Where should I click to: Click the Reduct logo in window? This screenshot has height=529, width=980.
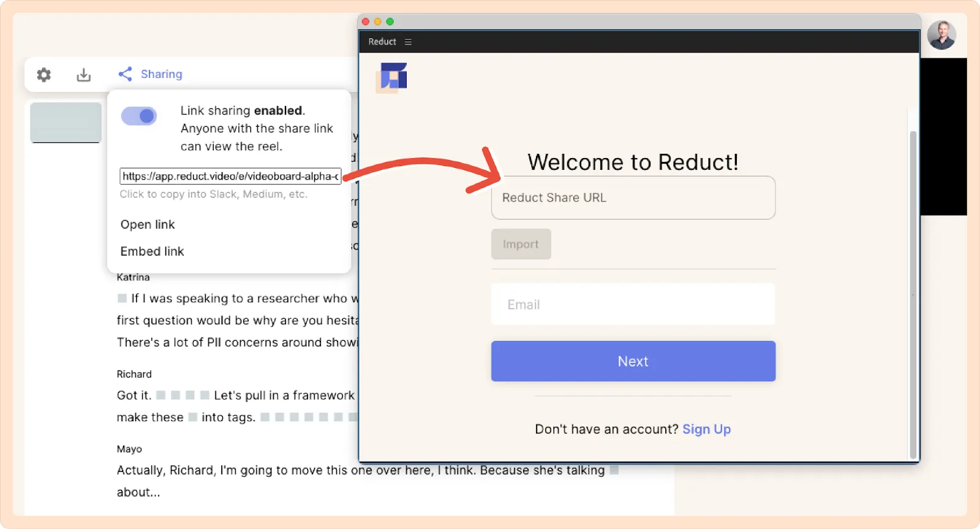tap(392, 77)
